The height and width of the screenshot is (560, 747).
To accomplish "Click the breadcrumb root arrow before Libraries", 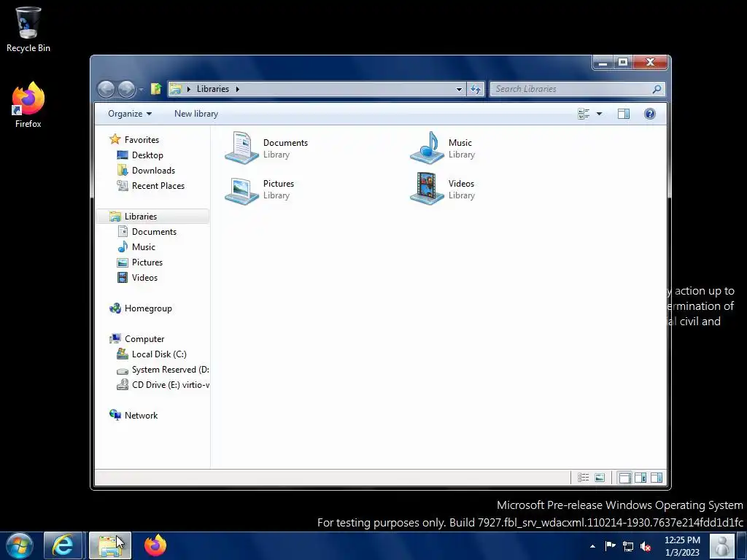I will pos(189,89).
